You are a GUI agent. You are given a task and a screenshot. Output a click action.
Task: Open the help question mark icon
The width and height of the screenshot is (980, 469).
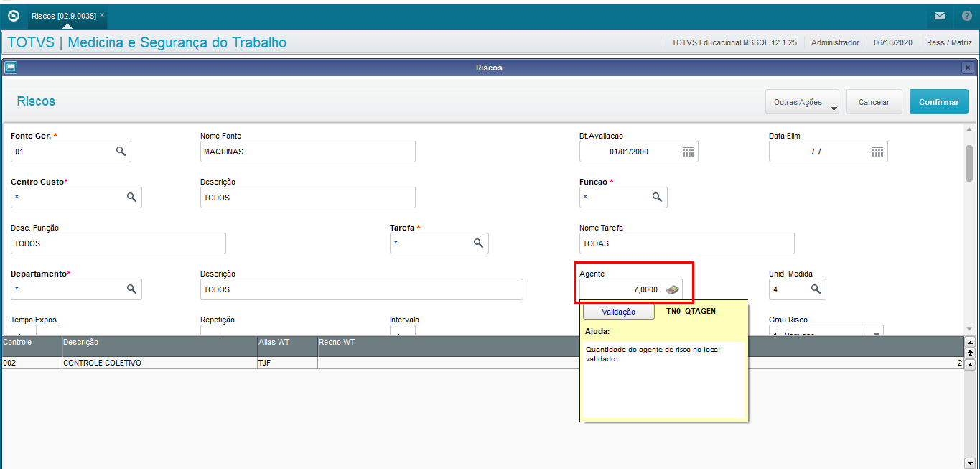966,15
